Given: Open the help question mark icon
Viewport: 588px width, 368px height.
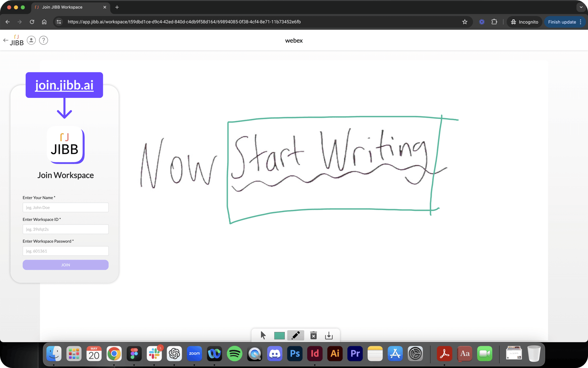Looking at the screenshot, I should click(x=43, y=40).
